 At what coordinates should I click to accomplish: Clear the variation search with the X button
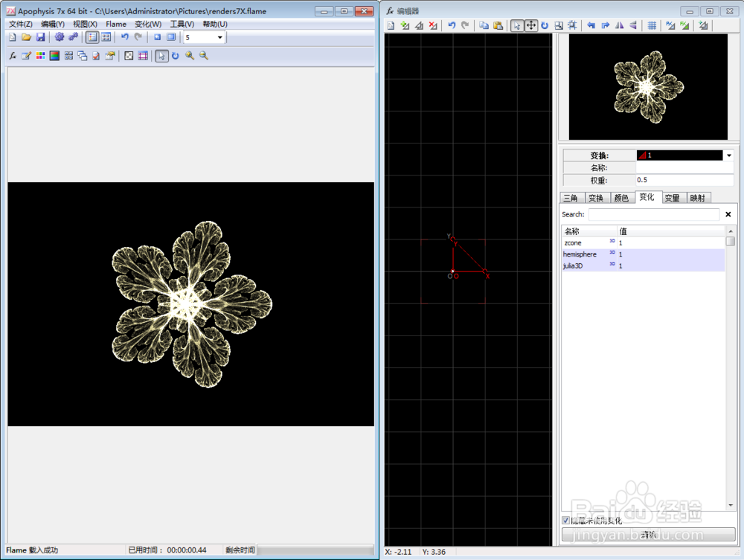click(727, 214)
